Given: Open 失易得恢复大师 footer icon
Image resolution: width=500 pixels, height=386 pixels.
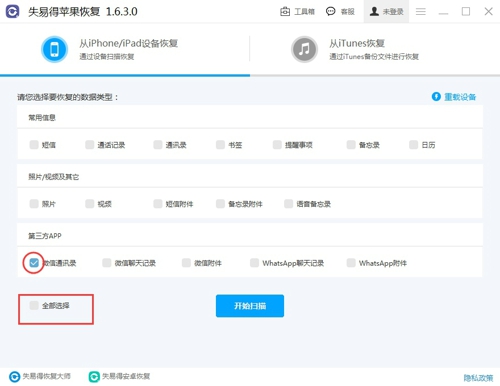Looking at the screenshot, I should click(x=14, y=377).
